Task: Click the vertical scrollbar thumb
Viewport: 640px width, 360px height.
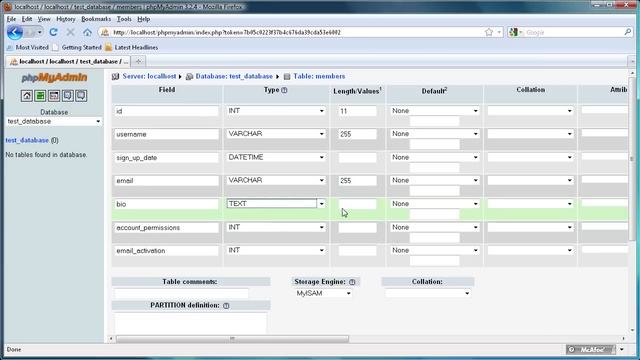Action: point(632,159)
